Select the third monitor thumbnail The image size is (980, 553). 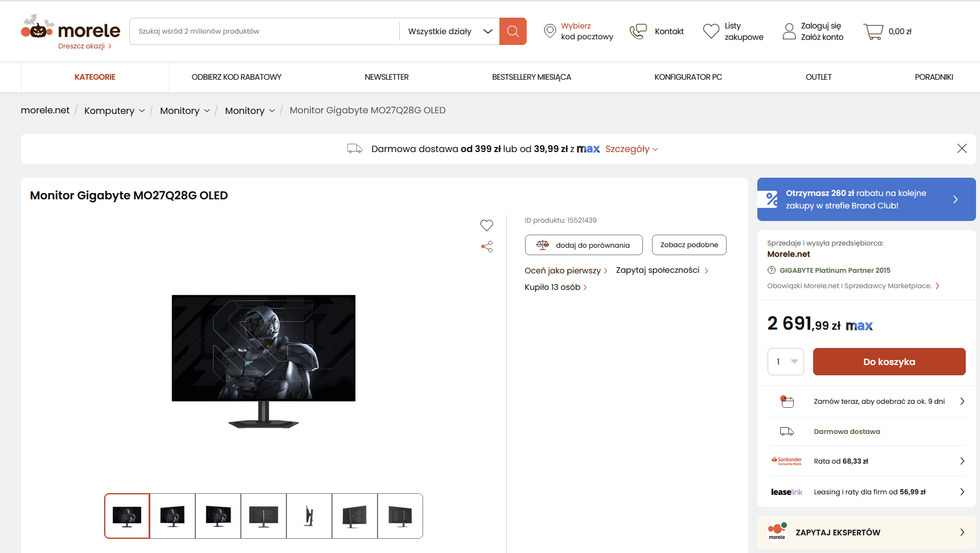point(218,516)
